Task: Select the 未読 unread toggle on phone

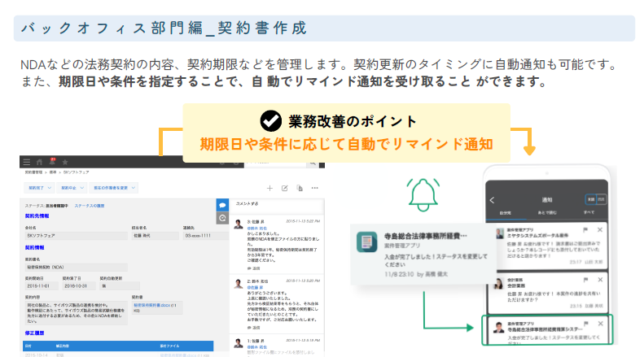Action: (x=590, y=199)
